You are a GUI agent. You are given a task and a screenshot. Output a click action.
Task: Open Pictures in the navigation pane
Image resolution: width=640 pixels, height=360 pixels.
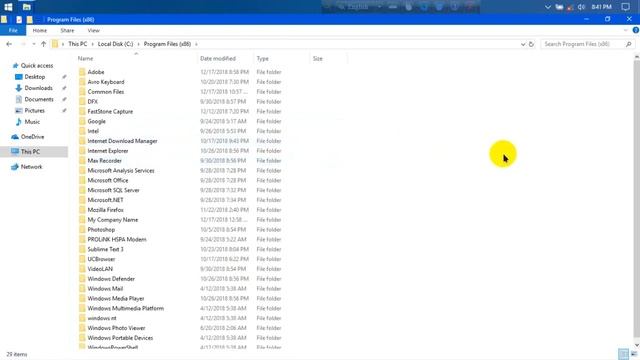pos(34,111)
